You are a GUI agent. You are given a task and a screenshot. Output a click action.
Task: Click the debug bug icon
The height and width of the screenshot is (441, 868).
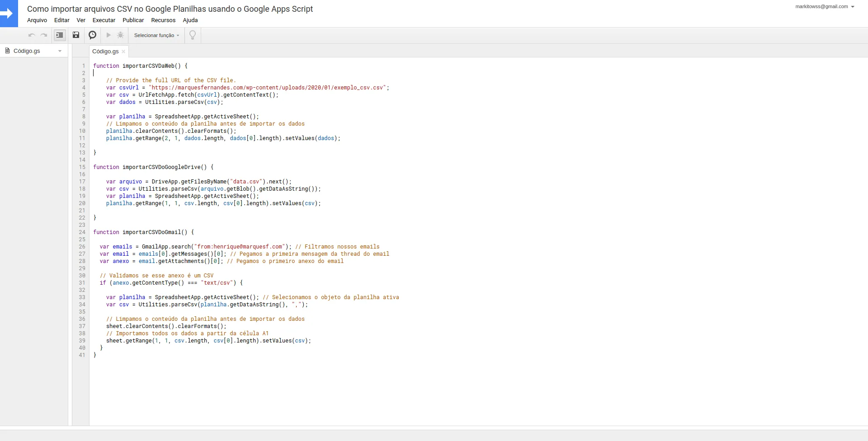point(120,35)
